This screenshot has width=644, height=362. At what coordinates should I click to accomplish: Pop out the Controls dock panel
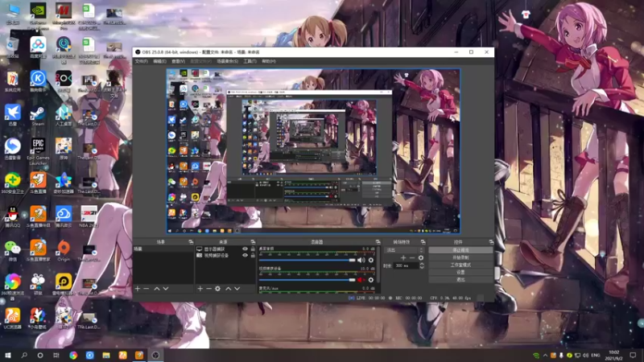491,242
